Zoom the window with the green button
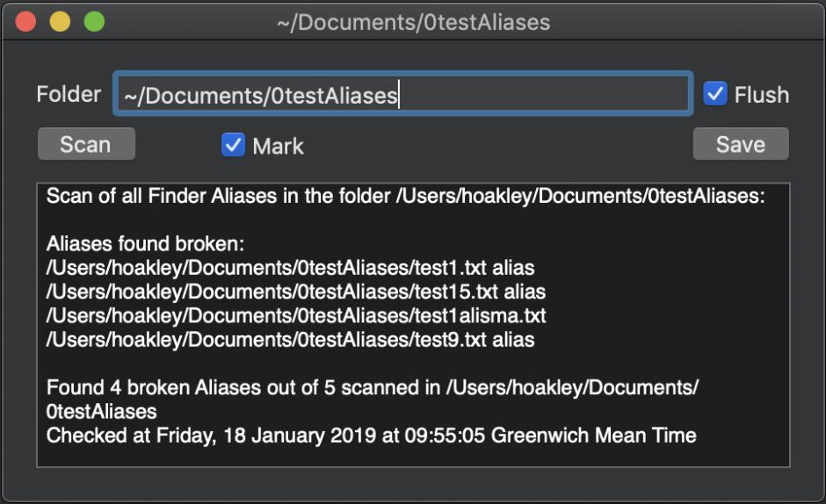Image resolution: width=826 pixels, height=504 pixels. tap(94, 22)
